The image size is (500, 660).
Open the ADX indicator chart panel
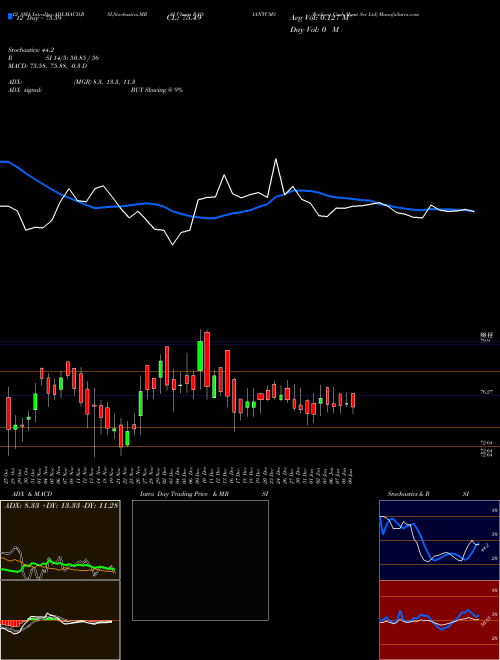60,540
